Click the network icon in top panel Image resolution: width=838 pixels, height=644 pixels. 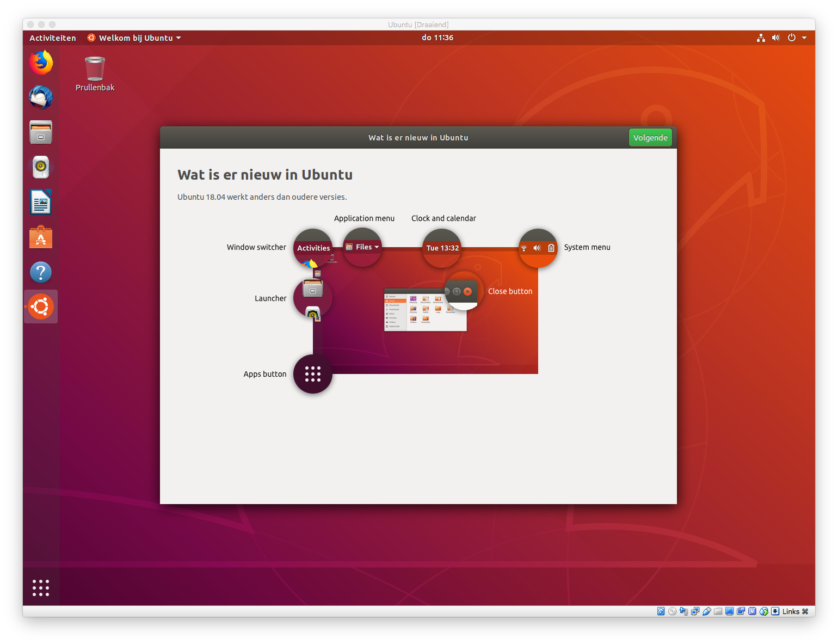pos(761,38)
